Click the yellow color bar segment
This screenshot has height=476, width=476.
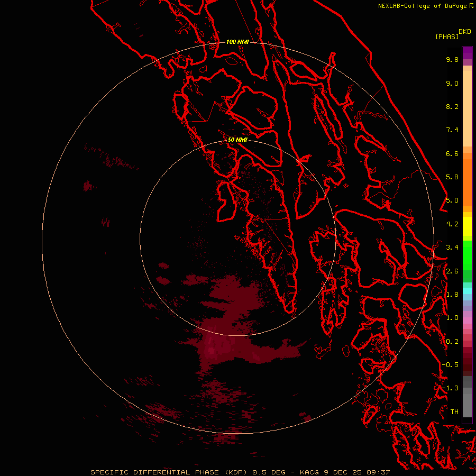point(467,226)
